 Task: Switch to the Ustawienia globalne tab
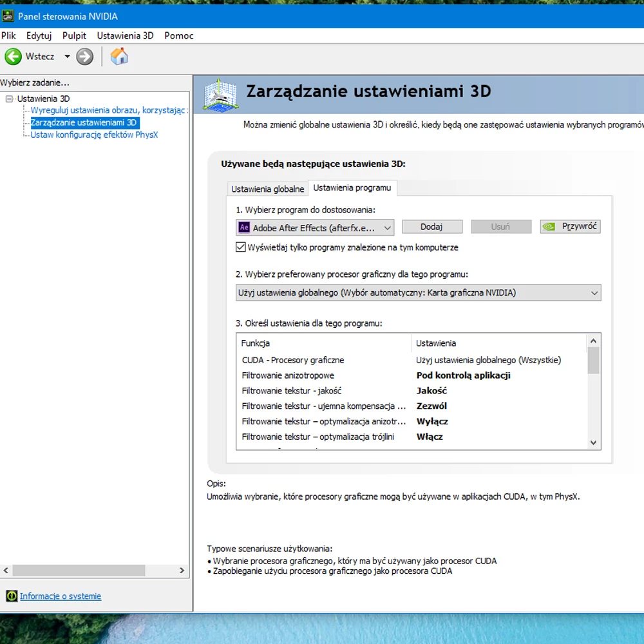pos(267,189)
